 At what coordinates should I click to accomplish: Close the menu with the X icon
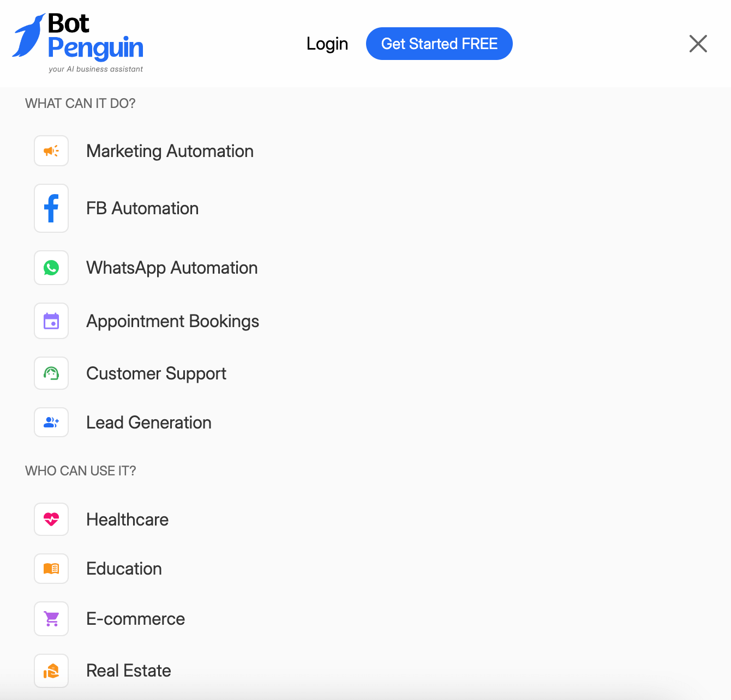pyautogui.click(x=698, y=44)
